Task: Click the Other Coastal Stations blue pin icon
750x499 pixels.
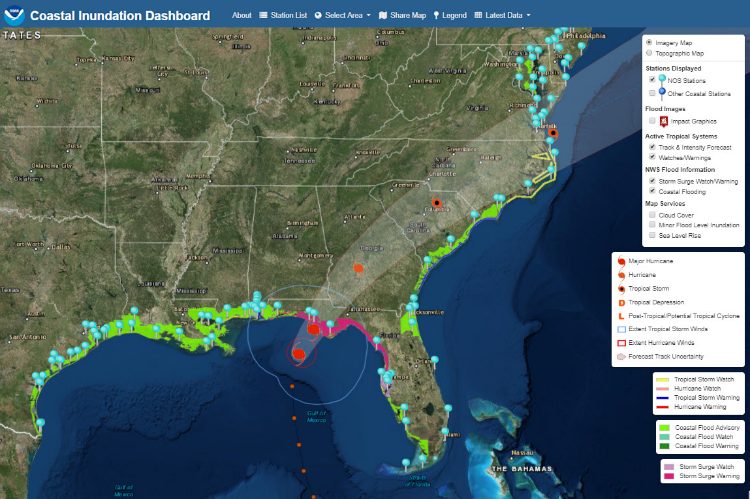Action: (x=662, y=93)
